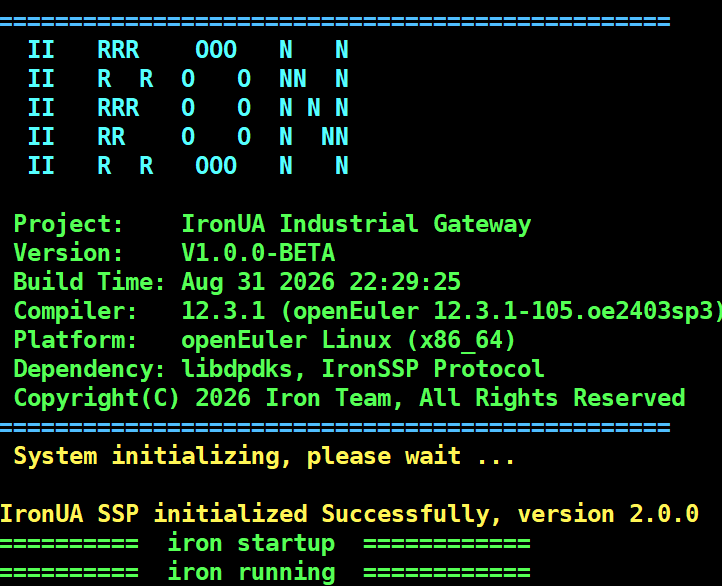The height and width of the screenshot is (586, 722).
Task: Click the 'Dependency:' label
Action: pyautogui.click(x=89, y=369)
